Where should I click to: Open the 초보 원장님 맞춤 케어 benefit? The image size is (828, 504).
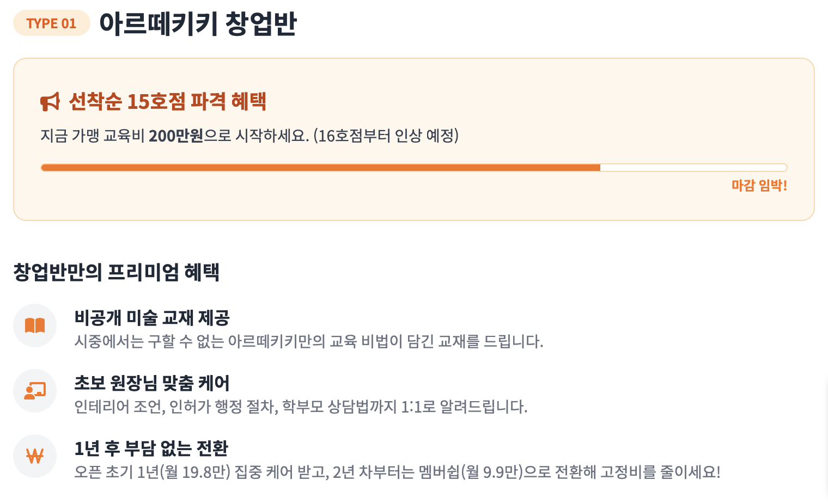pyautogui.click(x=152, y=383)
